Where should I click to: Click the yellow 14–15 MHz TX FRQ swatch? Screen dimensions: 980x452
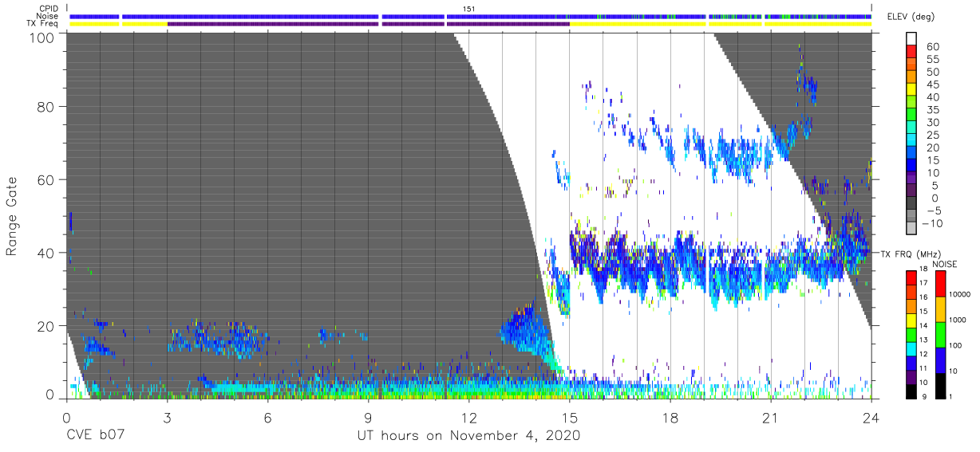[x=911, y=320]
